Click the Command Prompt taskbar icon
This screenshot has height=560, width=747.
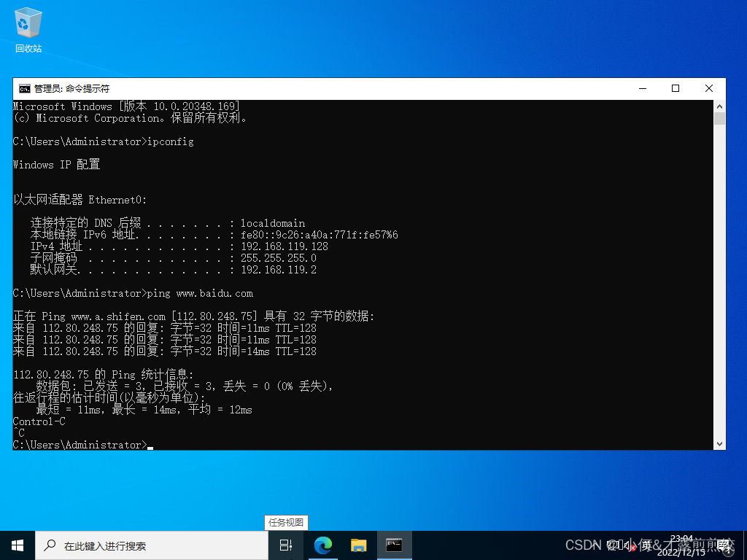[x=394, y=545]
